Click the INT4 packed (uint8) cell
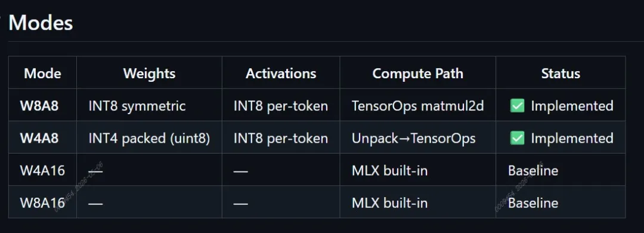 point(149,138)
